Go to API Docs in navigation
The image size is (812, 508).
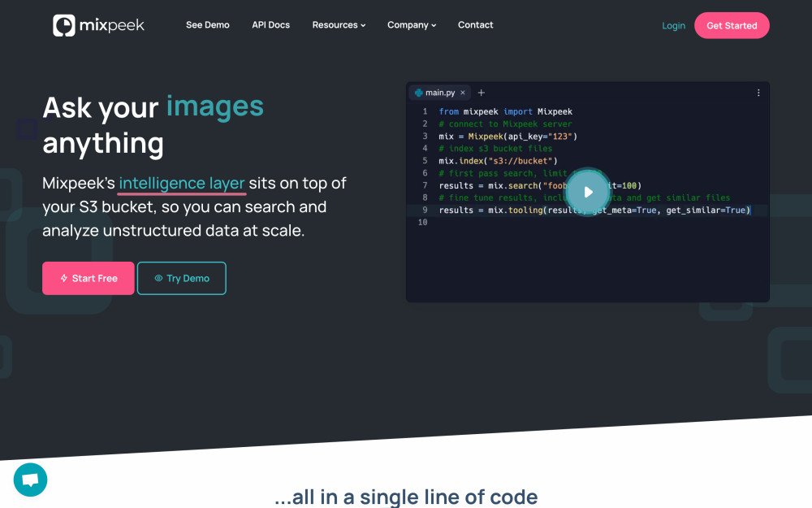pos(270,25)
